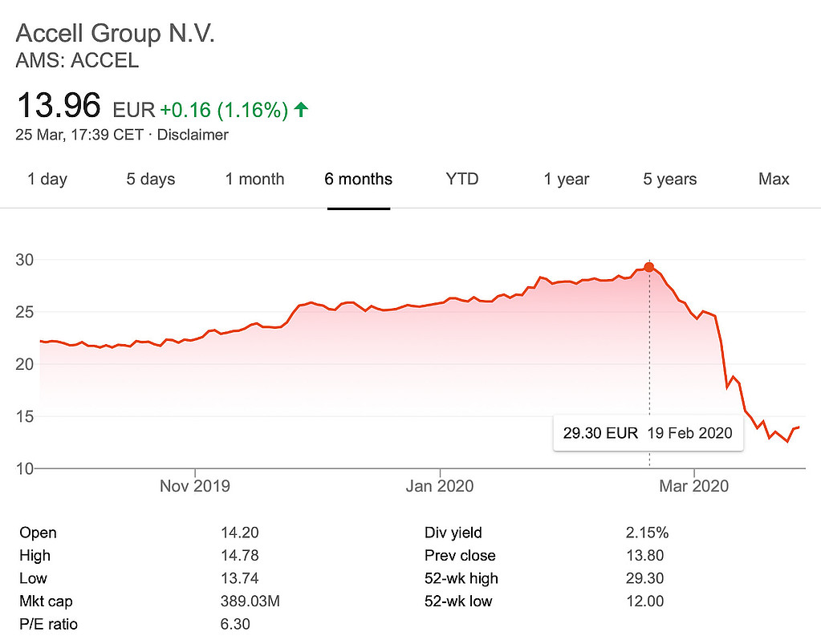Show the 1 year chart

click(566, 179)
